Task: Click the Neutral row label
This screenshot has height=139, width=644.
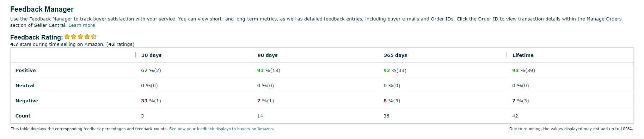Action: 25,86
